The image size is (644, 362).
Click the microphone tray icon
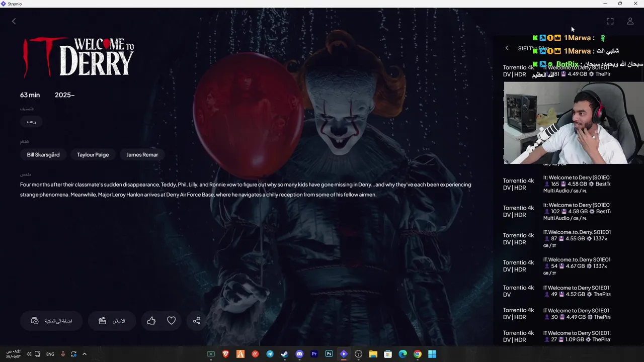(x=63, y=354)
